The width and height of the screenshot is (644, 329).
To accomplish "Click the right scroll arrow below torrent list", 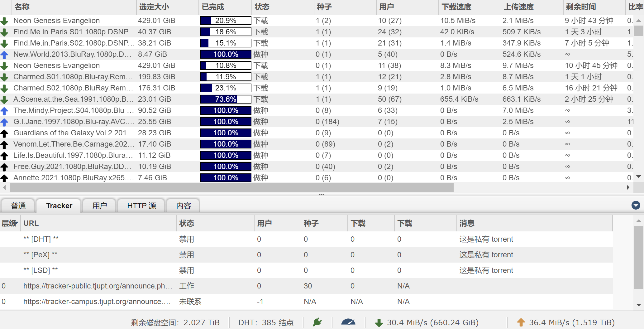I will tap(628, 187).
